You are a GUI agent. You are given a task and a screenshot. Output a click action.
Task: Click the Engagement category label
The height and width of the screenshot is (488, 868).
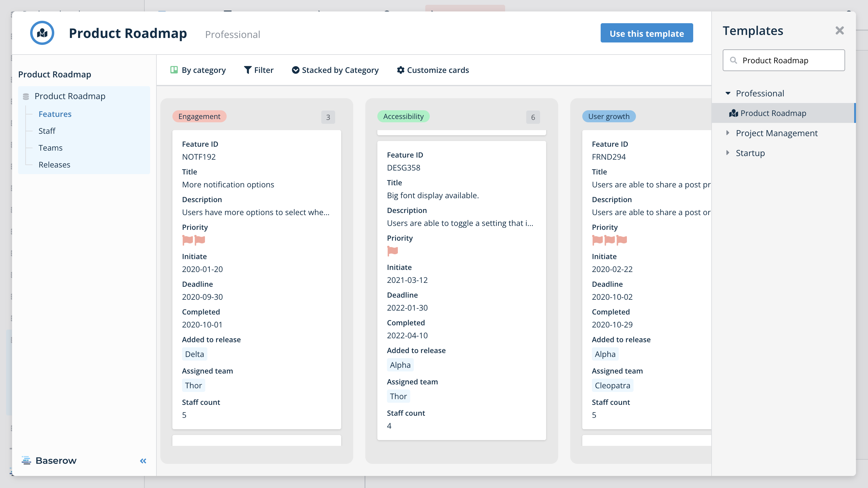(x=199, y=116)
